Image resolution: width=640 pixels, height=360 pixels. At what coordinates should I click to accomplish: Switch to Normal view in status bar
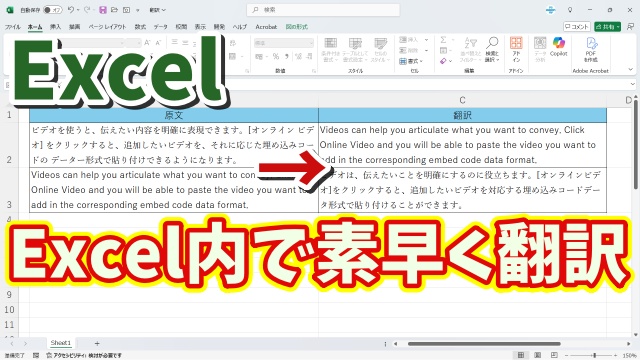[521, 355]
